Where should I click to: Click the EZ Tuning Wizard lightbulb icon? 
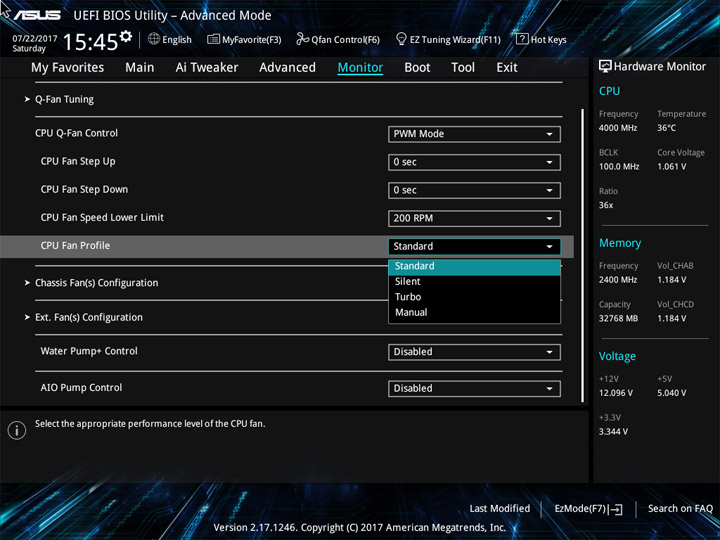point(401,39)
